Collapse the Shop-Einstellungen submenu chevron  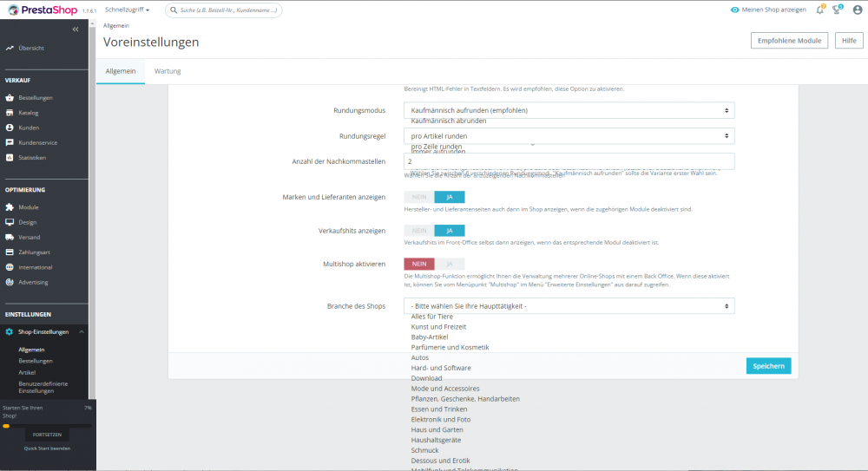(x=82, y=332)
